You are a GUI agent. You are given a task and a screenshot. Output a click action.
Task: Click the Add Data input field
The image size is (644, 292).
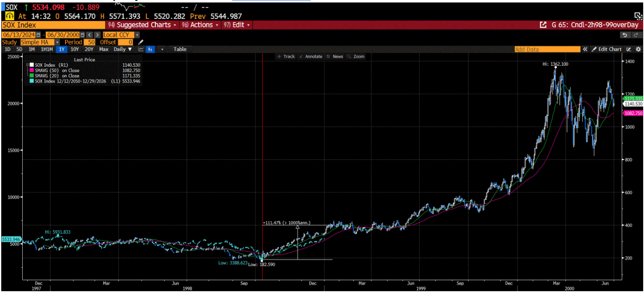(545, 49)
